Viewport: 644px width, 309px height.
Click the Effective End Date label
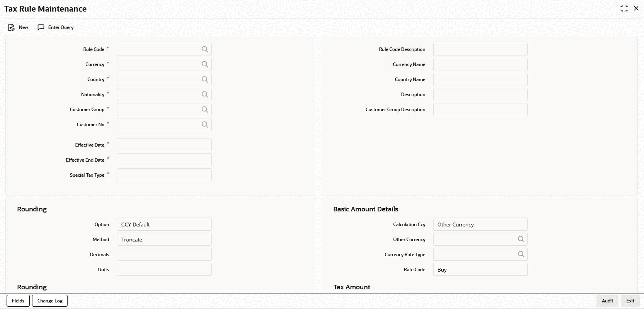[x=85, y=160]
